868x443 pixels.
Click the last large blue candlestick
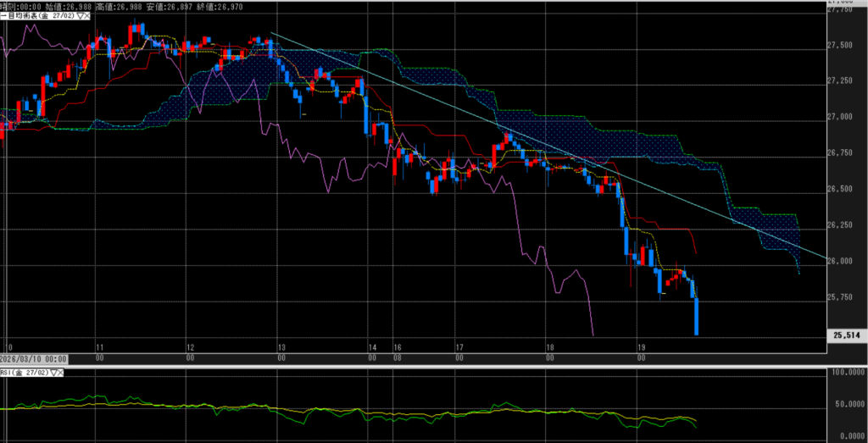tap(696, 317)
